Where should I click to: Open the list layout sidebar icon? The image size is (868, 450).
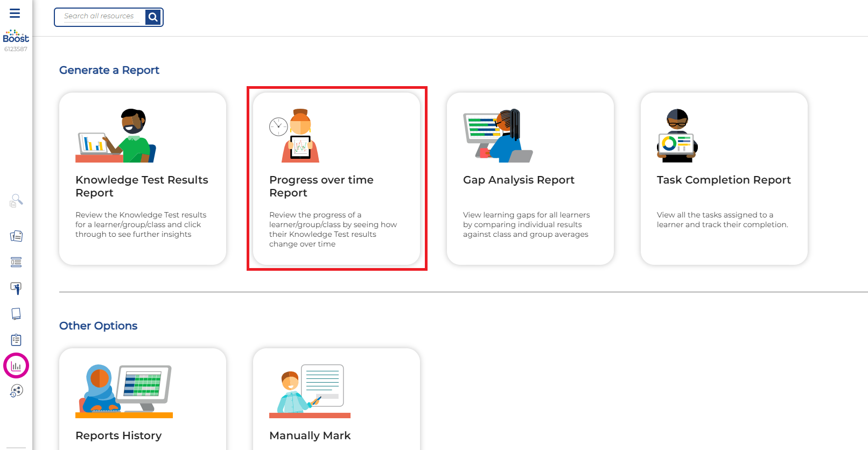coord(16,262)
